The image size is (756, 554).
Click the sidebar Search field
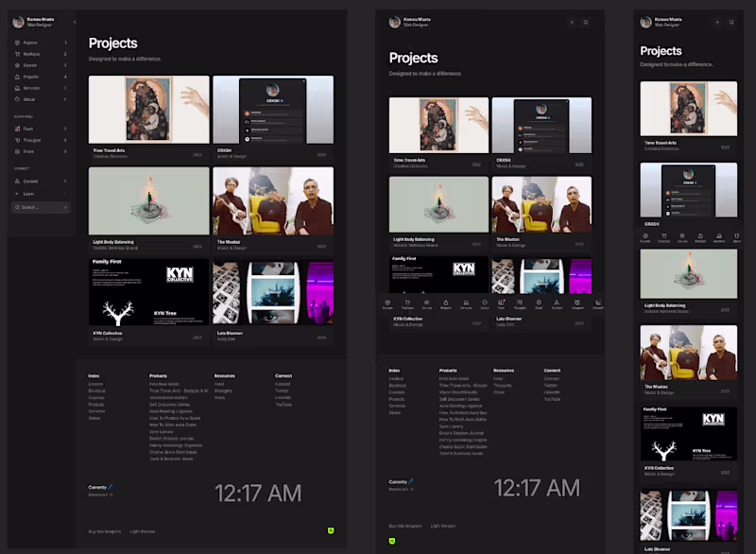pos(41,207)
